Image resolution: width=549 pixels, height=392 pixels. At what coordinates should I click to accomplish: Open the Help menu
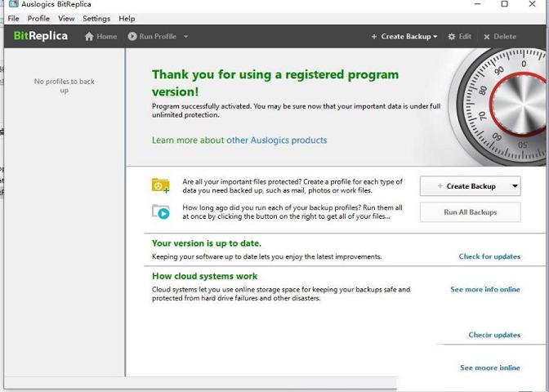(x=127, y=19)
